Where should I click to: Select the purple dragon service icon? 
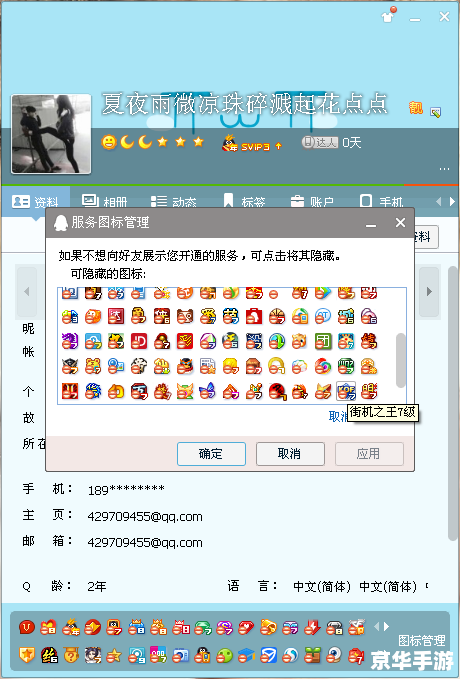[70, 341]
